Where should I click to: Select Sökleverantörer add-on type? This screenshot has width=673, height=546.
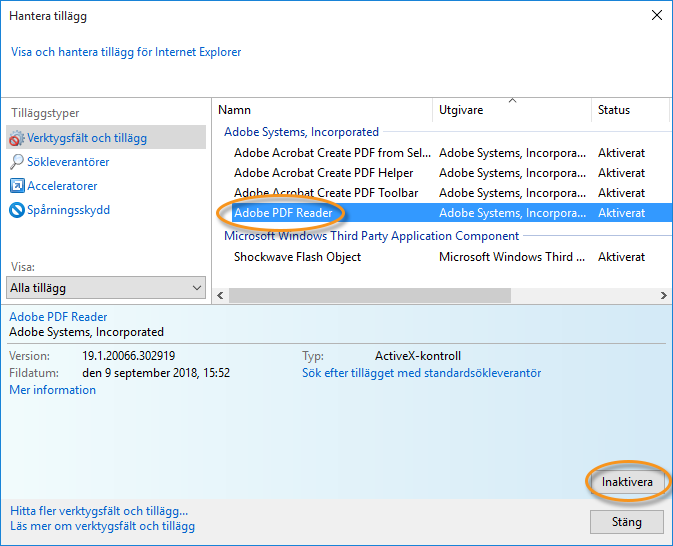coord(68,162)
